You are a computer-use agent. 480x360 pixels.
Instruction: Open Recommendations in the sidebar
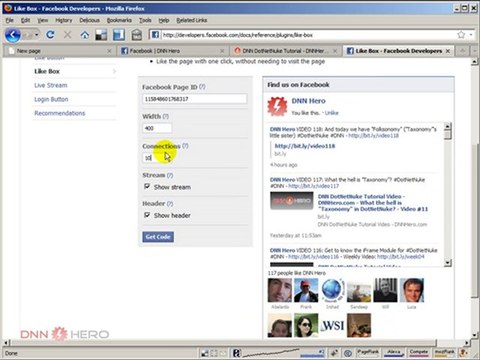point(60,113)
